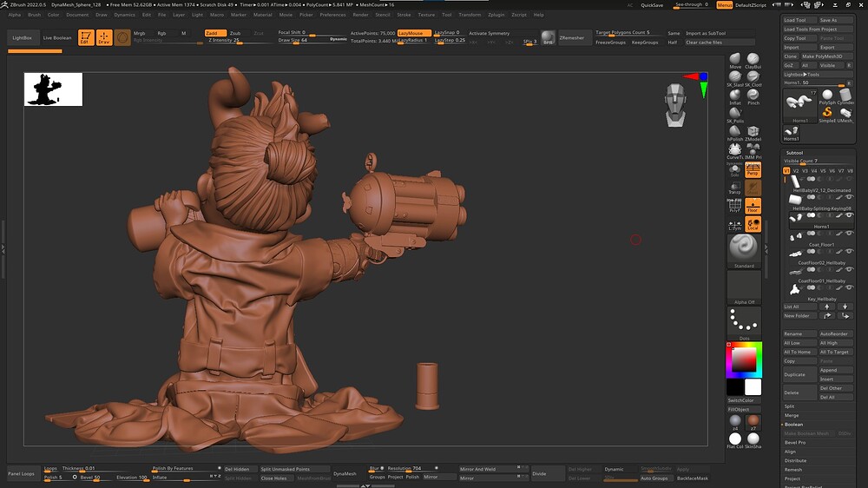Click the QuickSave button
The width and height of the screenshot is (868, 488).
point(652,5)
